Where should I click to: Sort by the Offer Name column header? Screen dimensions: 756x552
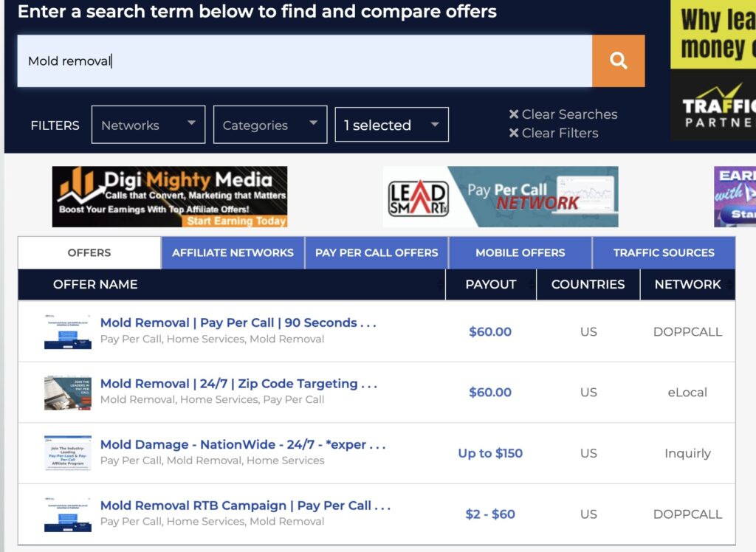click(232, 284)
